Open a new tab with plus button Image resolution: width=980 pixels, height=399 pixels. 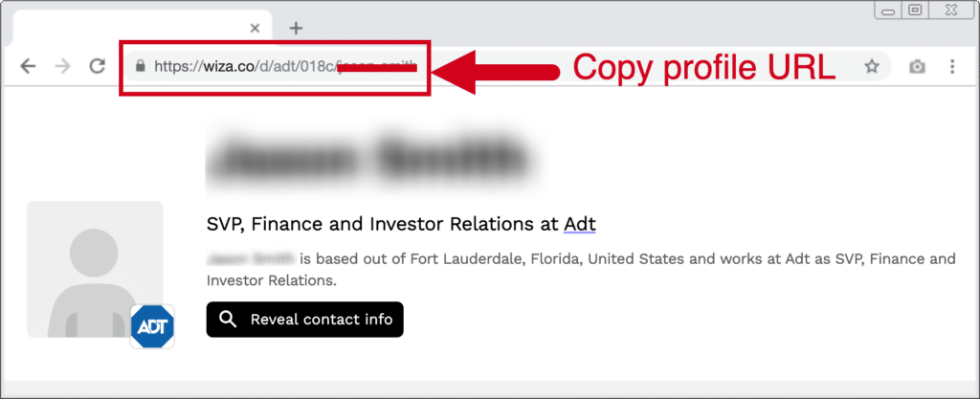296,28
